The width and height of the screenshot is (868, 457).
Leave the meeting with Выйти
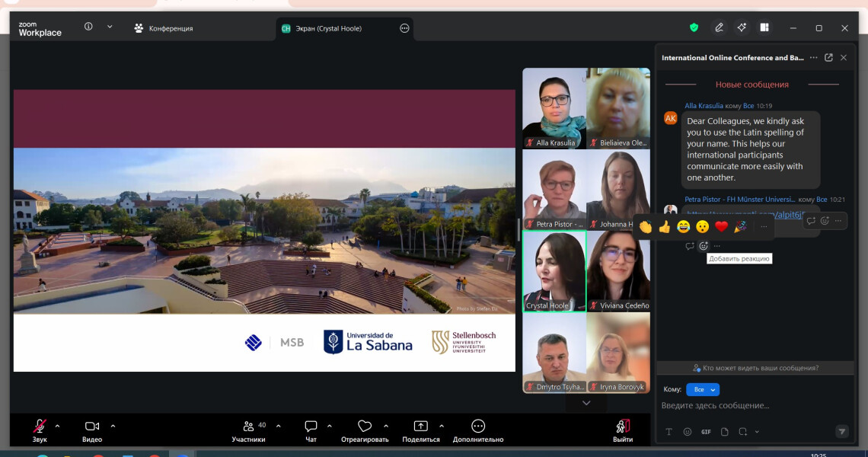point(623,430)
